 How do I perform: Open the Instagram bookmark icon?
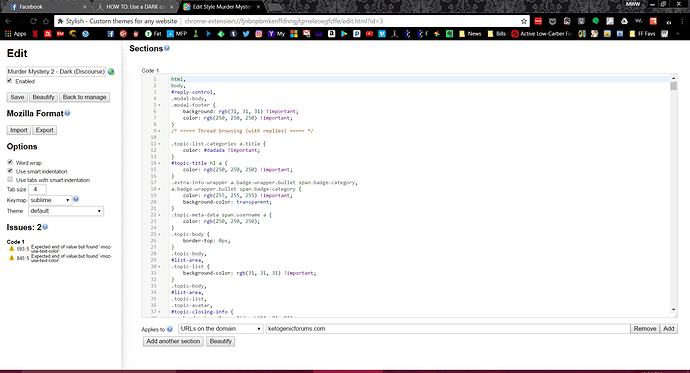(x=259, y=33)
